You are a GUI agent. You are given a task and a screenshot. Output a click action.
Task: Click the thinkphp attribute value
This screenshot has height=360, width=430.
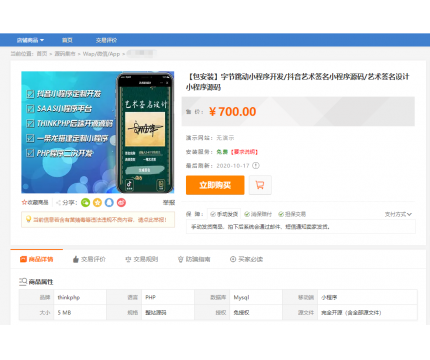(x=69, y=297)
